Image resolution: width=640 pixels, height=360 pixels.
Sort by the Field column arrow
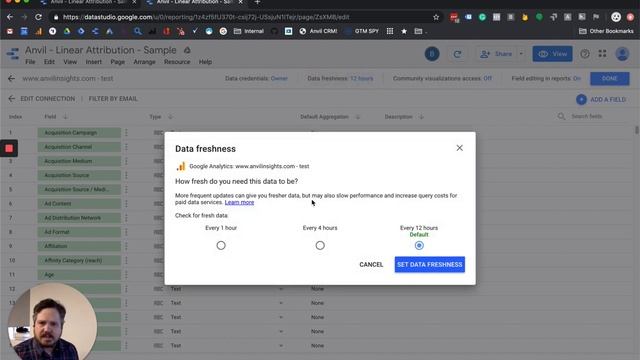tap(65, 117)
